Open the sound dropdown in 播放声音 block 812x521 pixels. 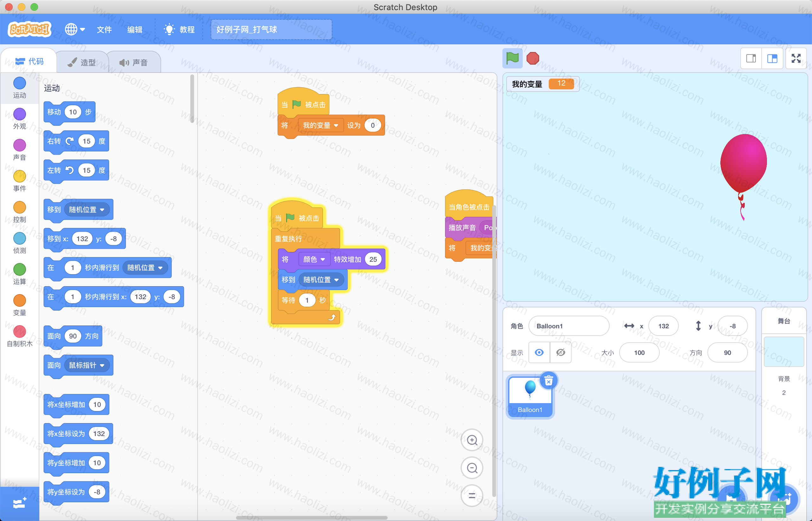tap(488, 228)
